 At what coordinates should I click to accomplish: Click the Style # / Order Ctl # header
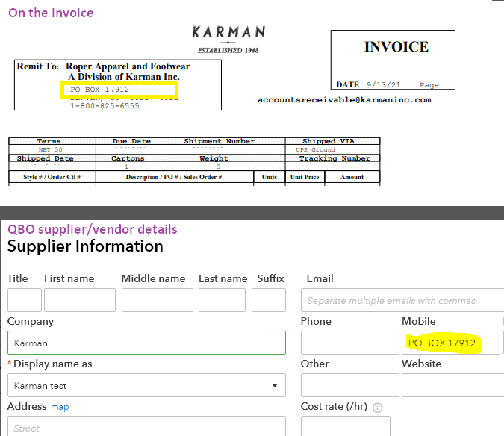coord(52,177)
